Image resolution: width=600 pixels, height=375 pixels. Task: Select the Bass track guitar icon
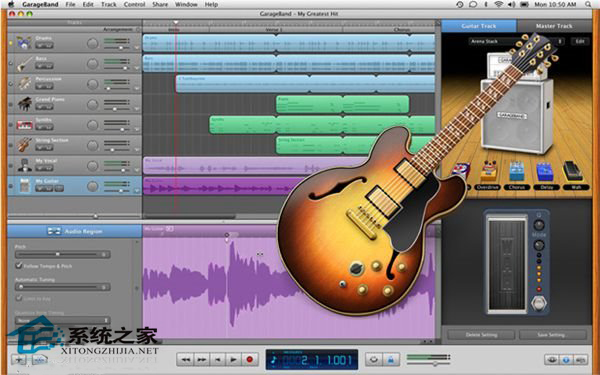tap(24, 64)
